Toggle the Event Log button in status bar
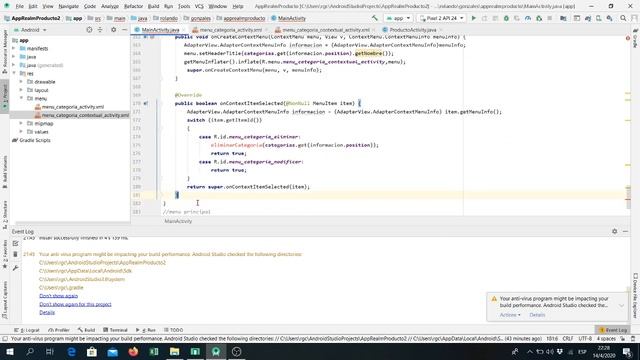The height and width of the screenshot is (360, 640). click(x=613, y=330)
